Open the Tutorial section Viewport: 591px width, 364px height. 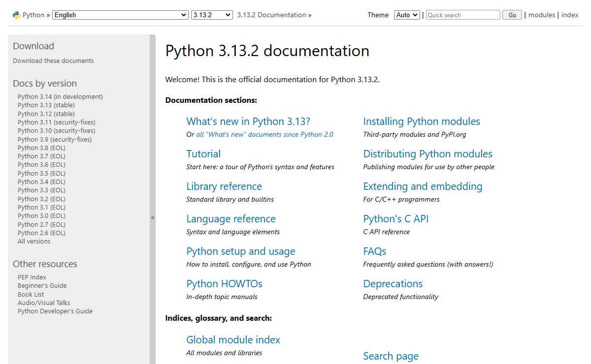[203, 154]
